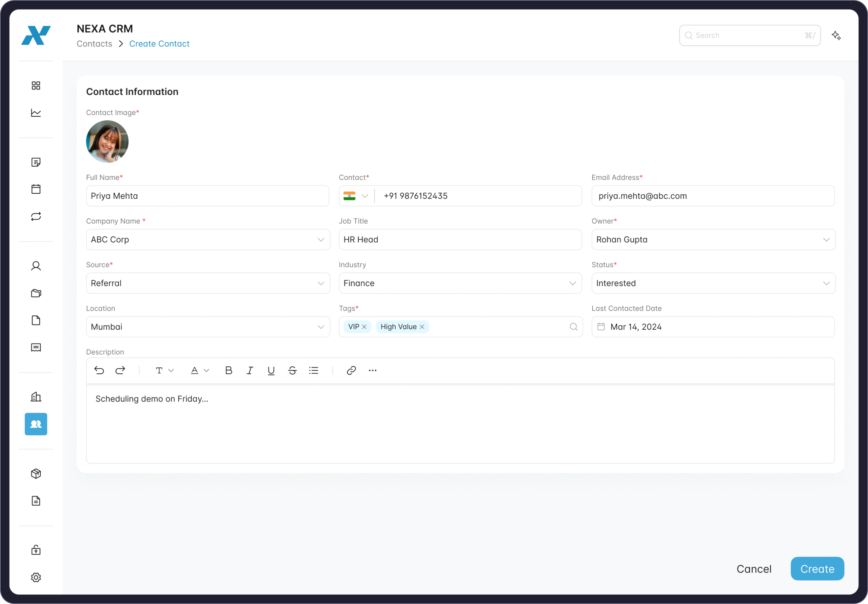Go to Contacts breadcrumb link
868x604 pixels.
pyautogui.click(x=95, y=44)
